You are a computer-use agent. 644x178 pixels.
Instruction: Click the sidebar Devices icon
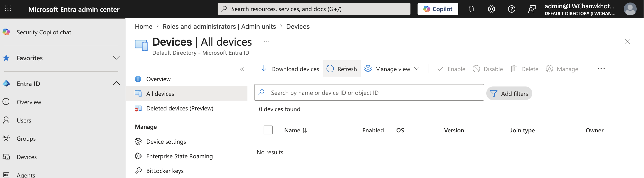[x=6, y=157]
